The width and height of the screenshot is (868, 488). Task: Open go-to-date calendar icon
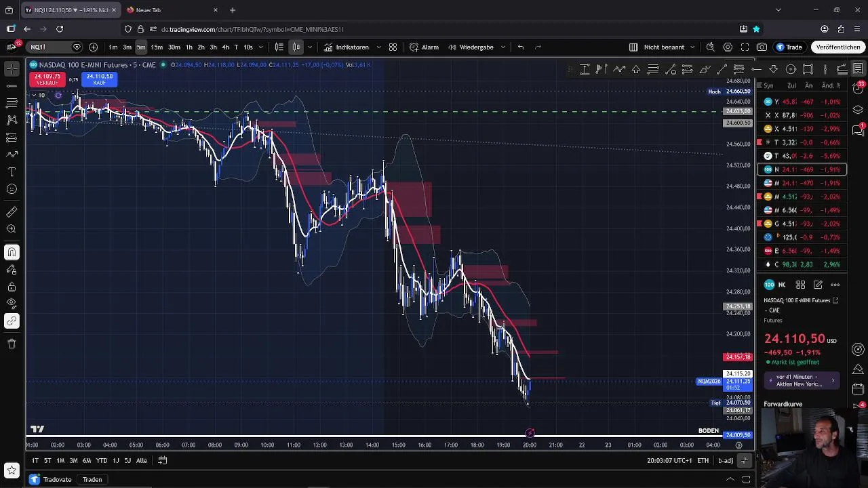tap(163, 460)
